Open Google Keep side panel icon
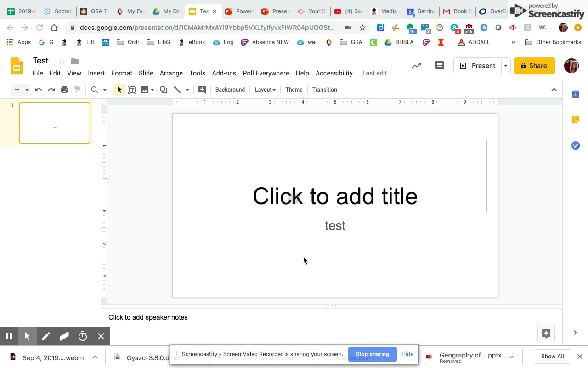 tap(575, 120)
